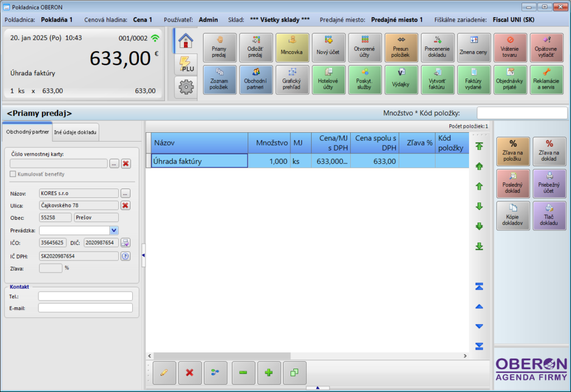Create a new account with Nový účet

click(328, 48)
